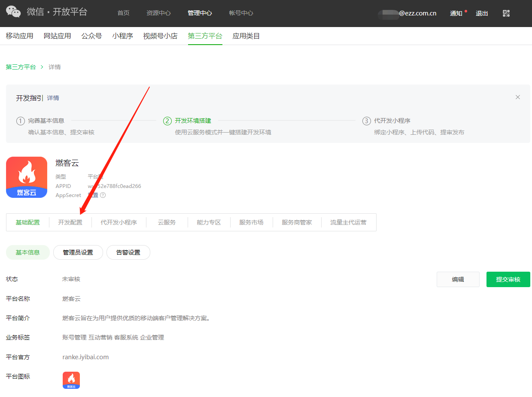Viewport: 532px width, 397px height.
Task: Open 首页 in top navigation
Action: tap(123, 13)
